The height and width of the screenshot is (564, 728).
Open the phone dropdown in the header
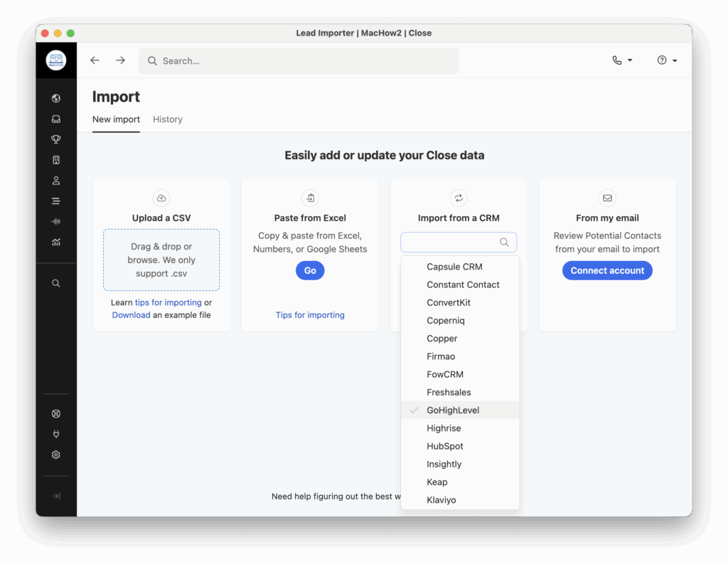[622, 60]
